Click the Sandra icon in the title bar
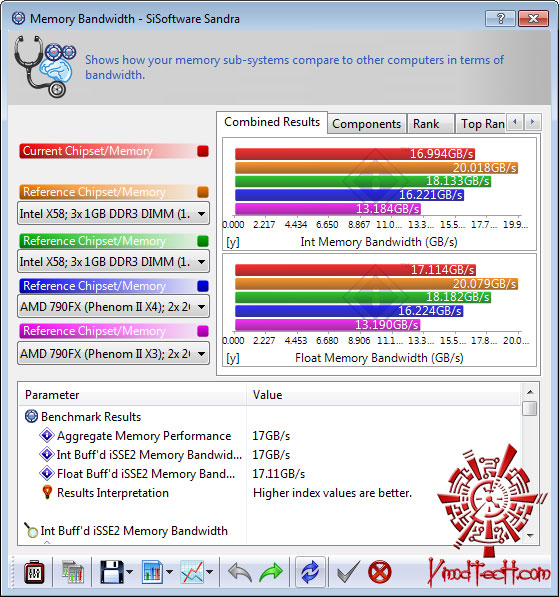This screenshot has width=559, height=597. pyautogui.click(x=18, y=18)
